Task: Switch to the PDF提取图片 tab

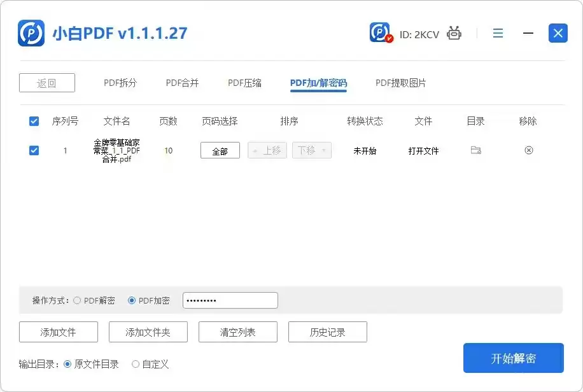Action: 400,82
